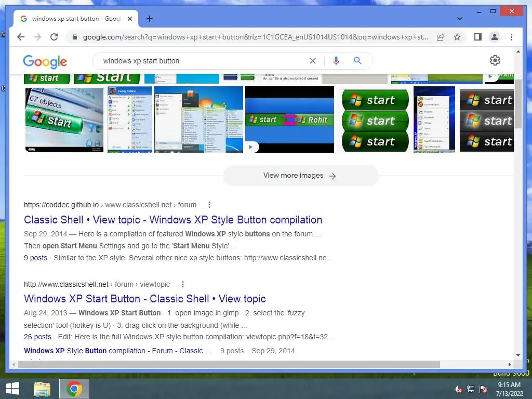532x399 pixels.
Task: Open the Windows 7 style menu image
Action: click(x=198, y=119)
